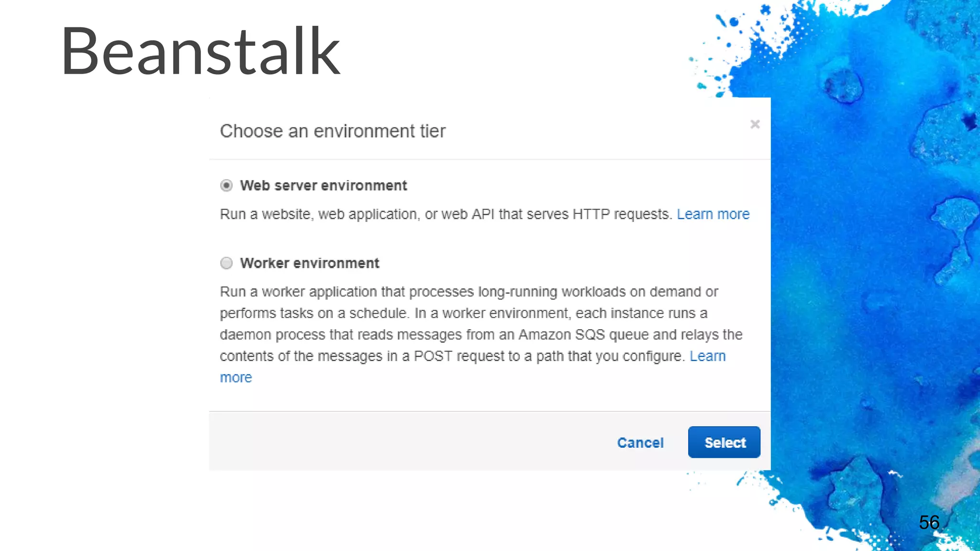
Task: Click the Beanstalk slide title
Action: tap(200, 52)
